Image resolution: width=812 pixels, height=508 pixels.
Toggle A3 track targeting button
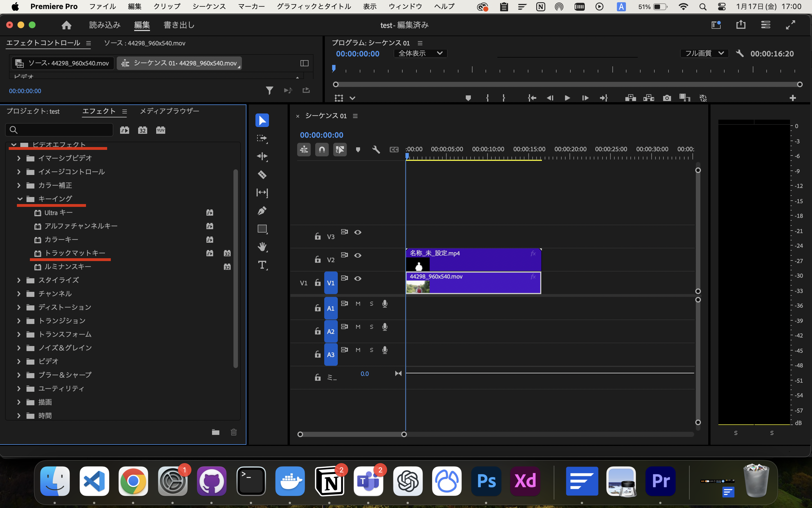coord(330,354)
